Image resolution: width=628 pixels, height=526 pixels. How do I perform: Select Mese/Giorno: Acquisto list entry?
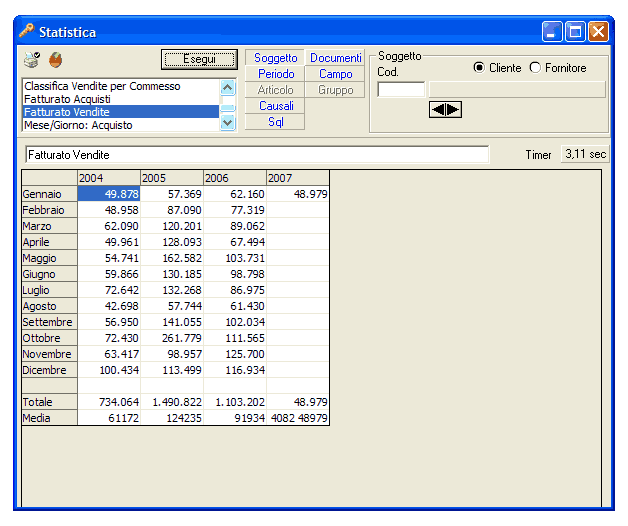(121, 125)
